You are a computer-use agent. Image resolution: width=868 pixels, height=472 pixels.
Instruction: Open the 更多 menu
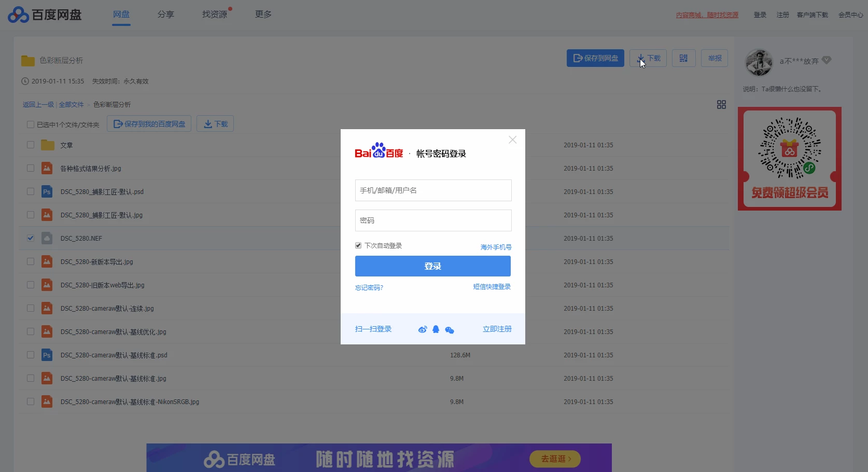(263, 15)
